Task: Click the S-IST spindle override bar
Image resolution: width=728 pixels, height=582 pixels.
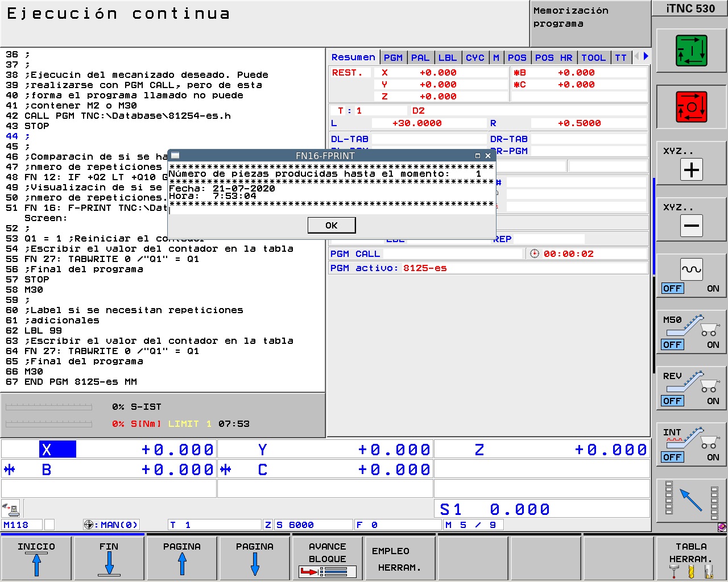Action: coord(49,407)
